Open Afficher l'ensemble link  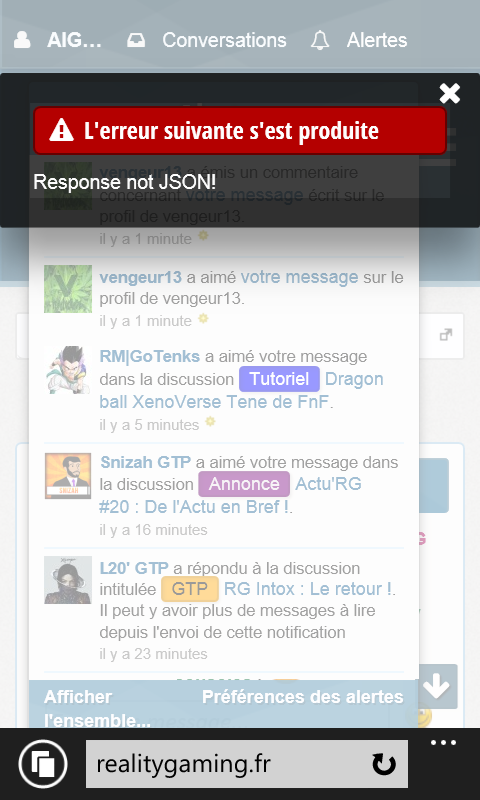[x=97, y=709]
